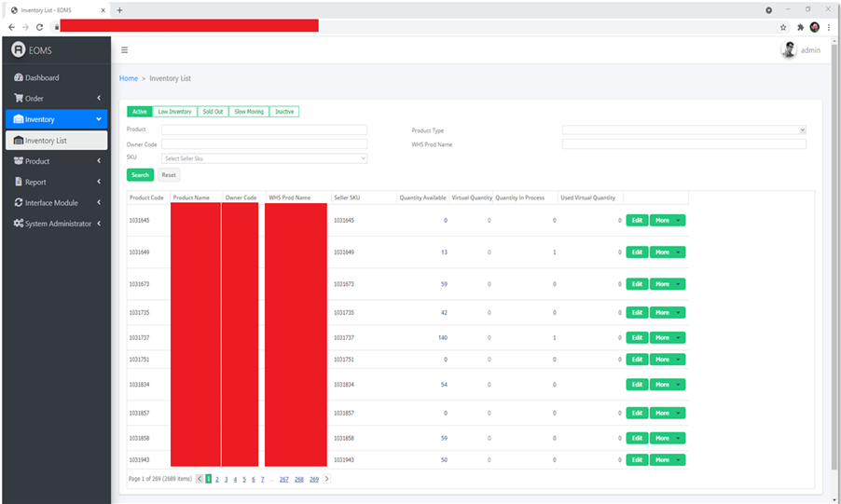Open a new browser tab
This screenshot has width=841, height=504.
(119, 9)
